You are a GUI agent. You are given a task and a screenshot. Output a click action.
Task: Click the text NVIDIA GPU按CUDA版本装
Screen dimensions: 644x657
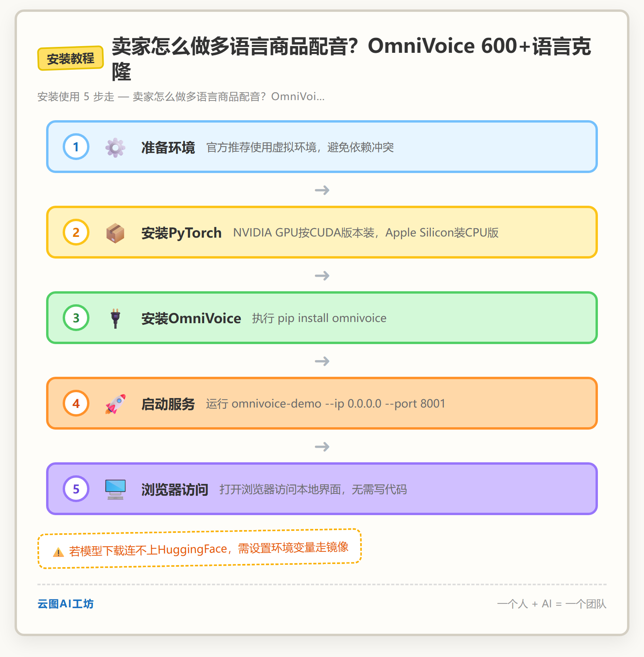pos(303,233)
